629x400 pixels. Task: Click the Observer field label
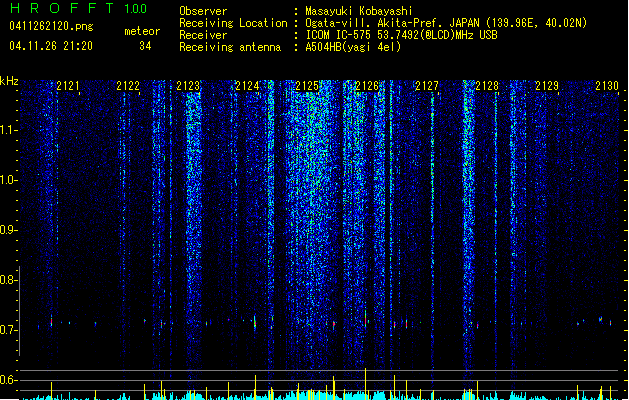click(203, 11)
